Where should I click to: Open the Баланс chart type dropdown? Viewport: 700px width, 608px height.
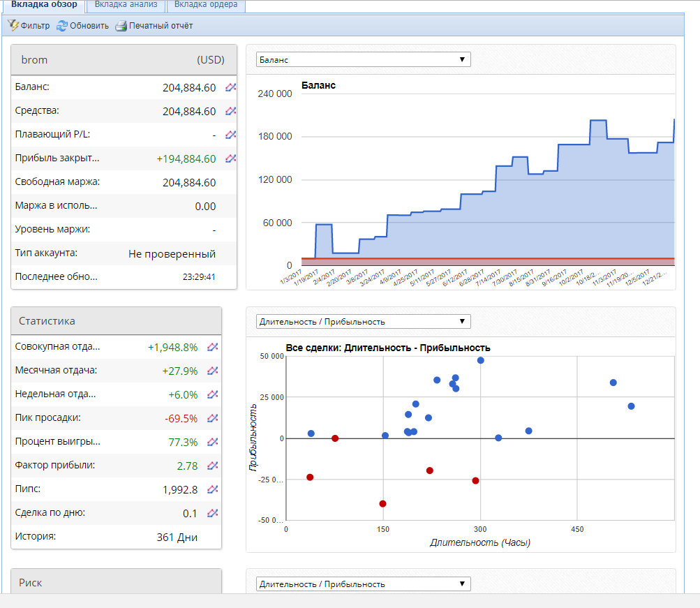click(x=363, y=59)
